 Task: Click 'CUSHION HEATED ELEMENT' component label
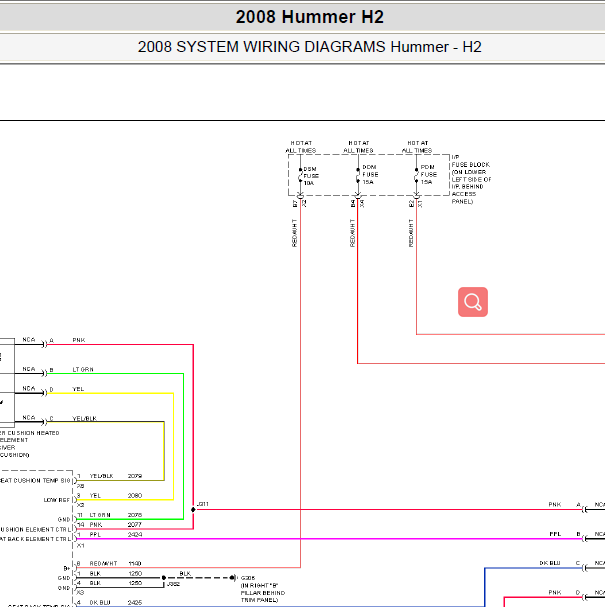(29, 444)
